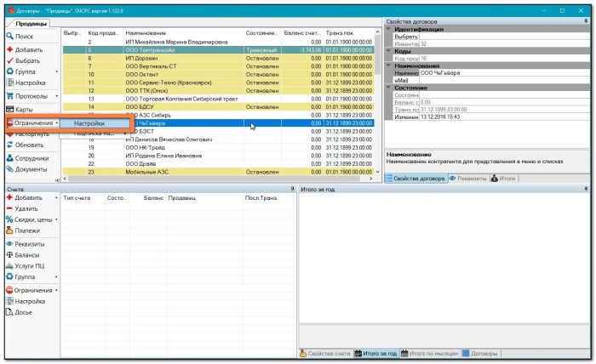Click the Документы paperclip icon
The image size is (596, 364).
(x=10, y=169)
